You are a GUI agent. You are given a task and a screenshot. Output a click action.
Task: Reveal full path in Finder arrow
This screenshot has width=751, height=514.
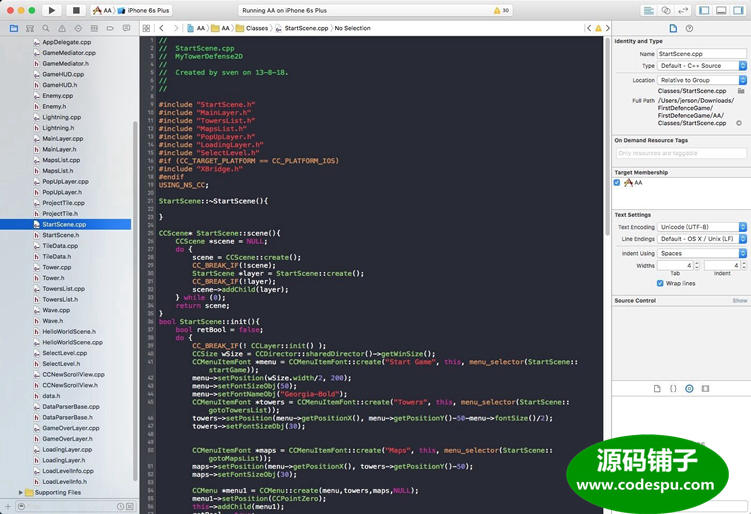(x=739, y=123)
